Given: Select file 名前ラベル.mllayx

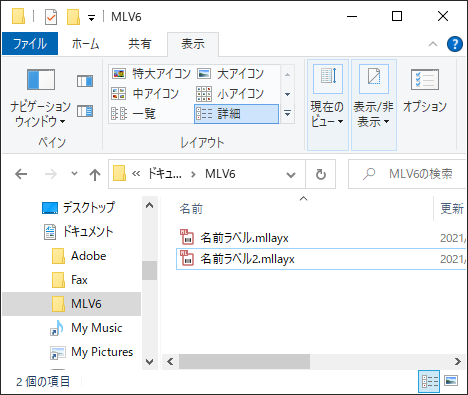Looking at the screenshot, I should point(244,238).
